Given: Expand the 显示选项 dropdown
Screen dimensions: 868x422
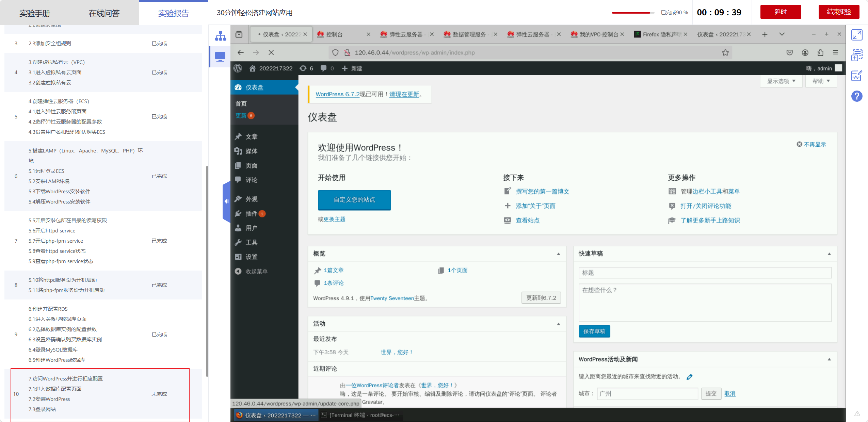Looking at the screenshot, I should pos(781,81).
